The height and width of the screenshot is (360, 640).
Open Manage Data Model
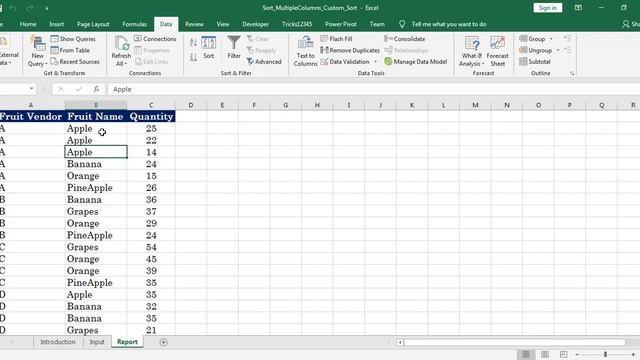416,62
